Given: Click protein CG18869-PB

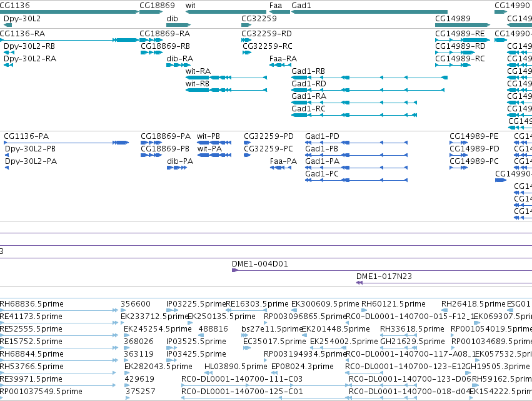Looking at the screenshot, I should click(151, 155).
